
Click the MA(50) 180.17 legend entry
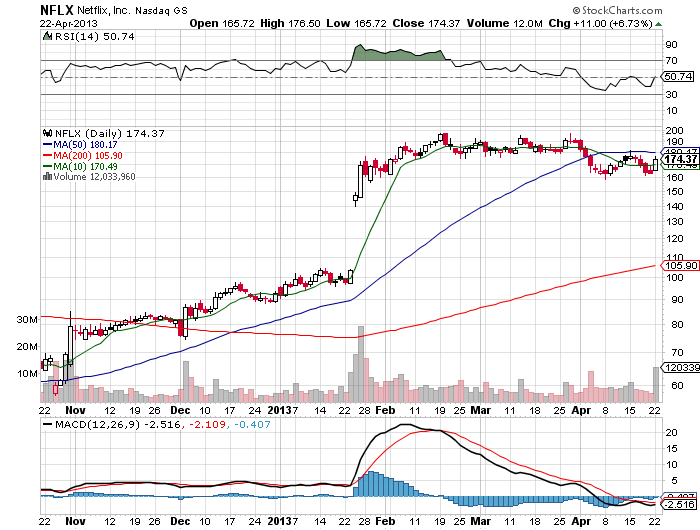[x=80, y=145]
